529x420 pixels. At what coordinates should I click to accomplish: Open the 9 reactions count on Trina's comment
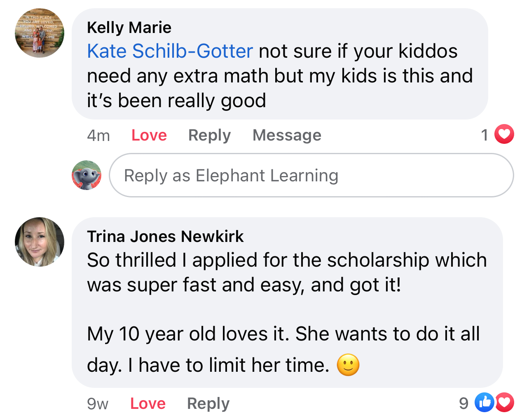(464, 403)
